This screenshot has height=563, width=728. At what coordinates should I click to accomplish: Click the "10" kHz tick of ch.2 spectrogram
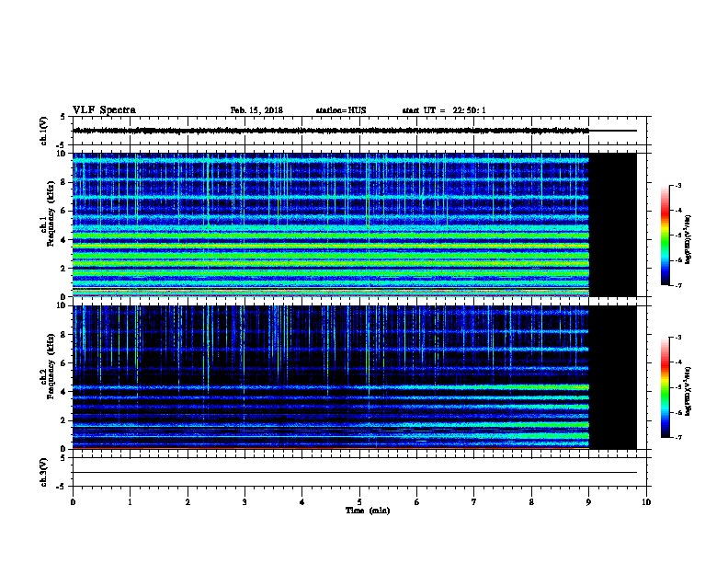tap(63, 305)
